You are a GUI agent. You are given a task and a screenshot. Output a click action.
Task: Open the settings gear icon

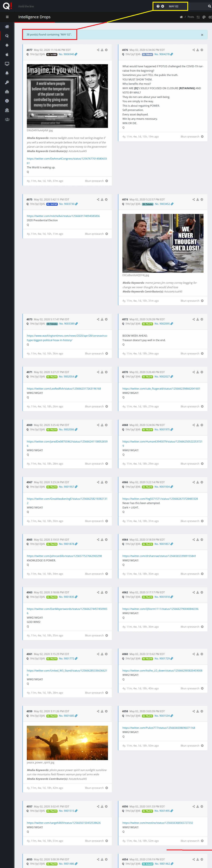pyautogui.click(x=210, y=17)
